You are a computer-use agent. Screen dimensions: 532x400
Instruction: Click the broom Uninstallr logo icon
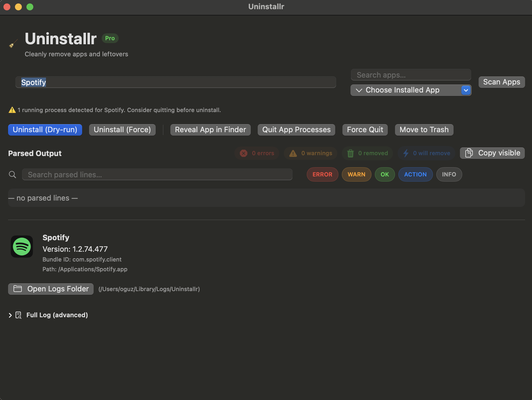13,44
